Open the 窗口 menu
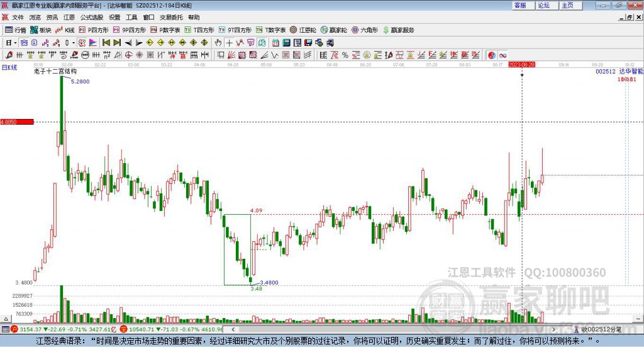The height and width of the screenshot is (347, 644). point(148,17)
